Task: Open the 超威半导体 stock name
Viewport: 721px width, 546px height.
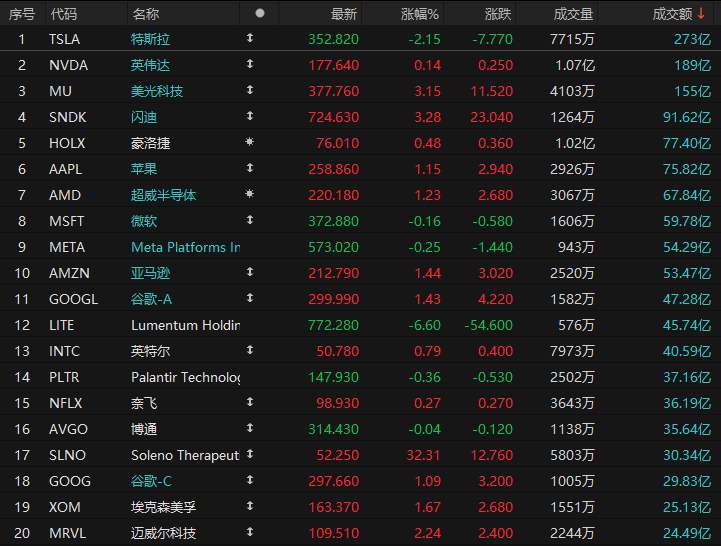Action: click(163, 195)
